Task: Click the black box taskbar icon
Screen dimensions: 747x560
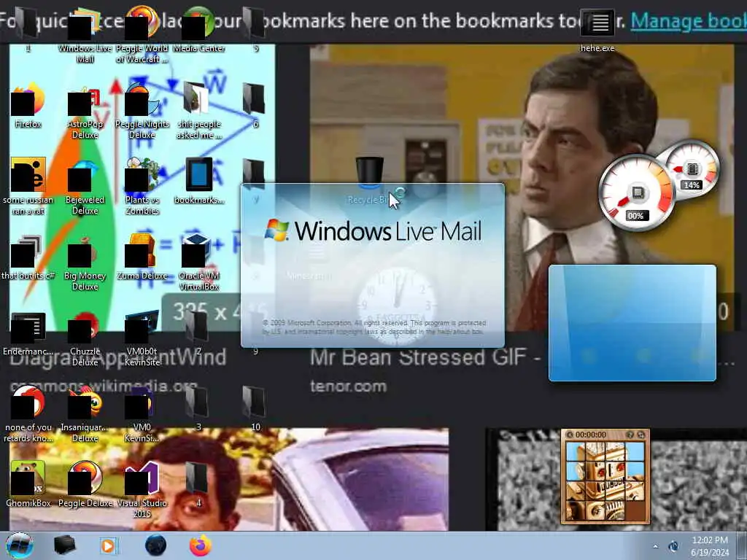Action: point(64,545)
